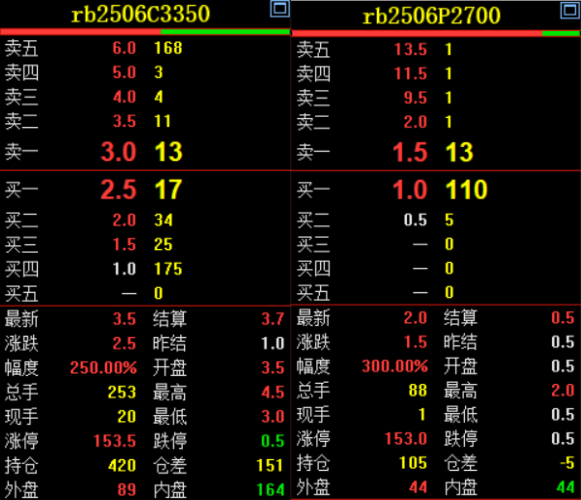Viewport: 581px width, 500px height.
Task: Click the window icon in rb2506C3350 panel header
Action: [x=280, y=9]
